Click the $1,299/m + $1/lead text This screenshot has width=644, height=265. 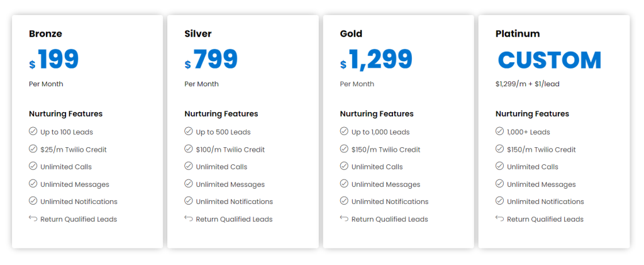528,84
